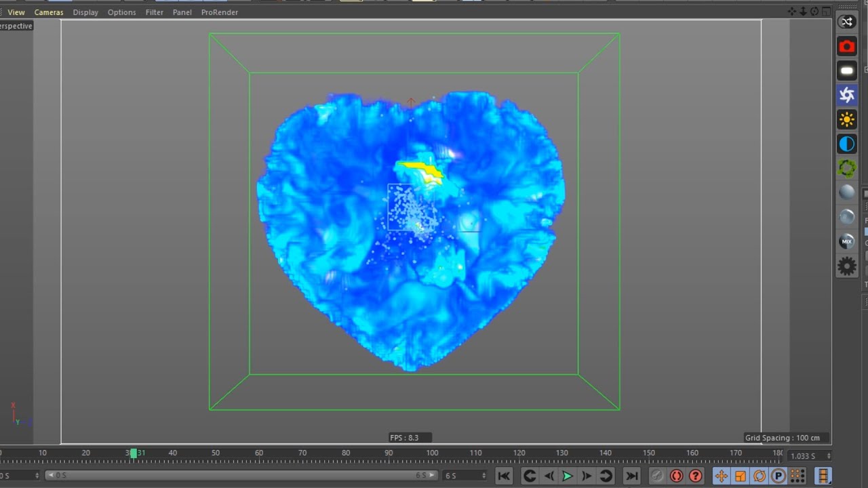Click the red question-mark keyframe selection icon
The width and height of the screenshot is (868, 488).
coord(695,476)
